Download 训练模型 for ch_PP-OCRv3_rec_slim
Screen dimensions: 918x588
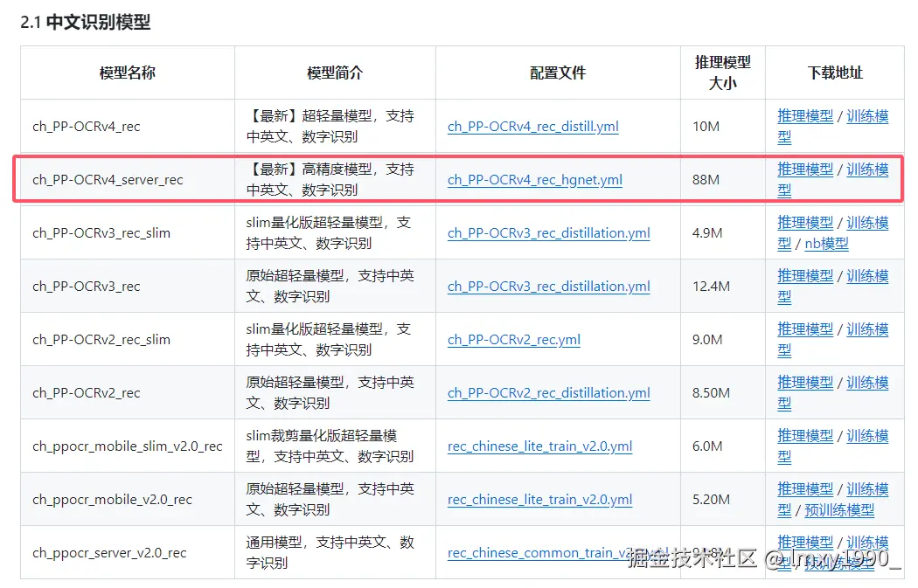point(867,222)
